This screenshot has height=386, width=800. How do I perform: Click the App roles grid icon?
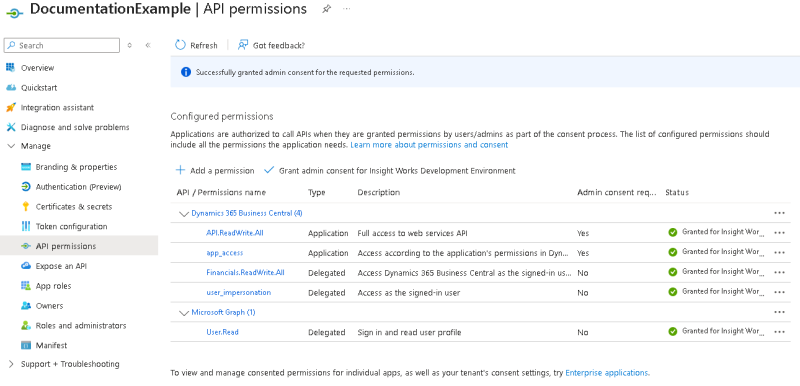pyautogui.click(x=26, y=286)
